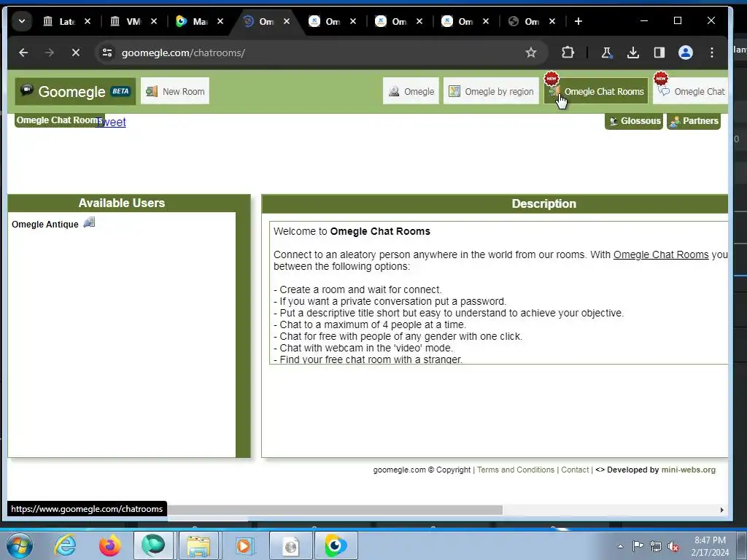Bookmark this page with the star

click(x=531, y=52)
